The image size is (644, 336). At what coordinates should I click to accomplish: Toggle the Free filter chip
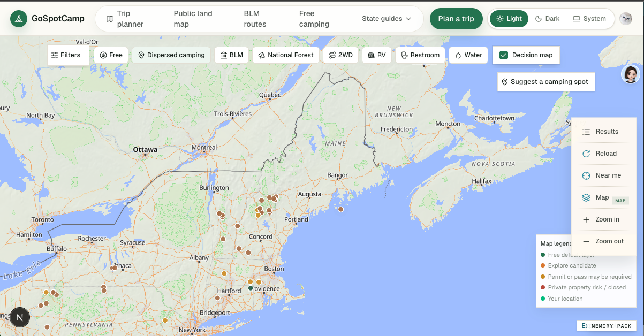[111, 55]
